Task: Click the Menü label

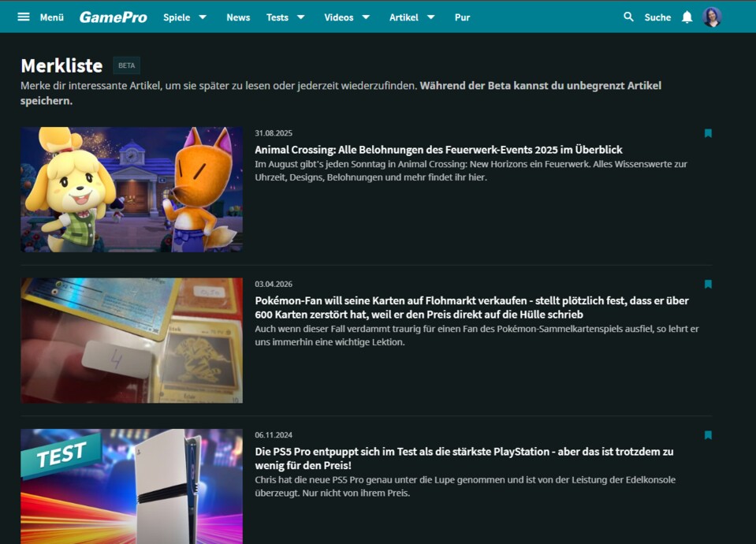Action: point(52,17)
